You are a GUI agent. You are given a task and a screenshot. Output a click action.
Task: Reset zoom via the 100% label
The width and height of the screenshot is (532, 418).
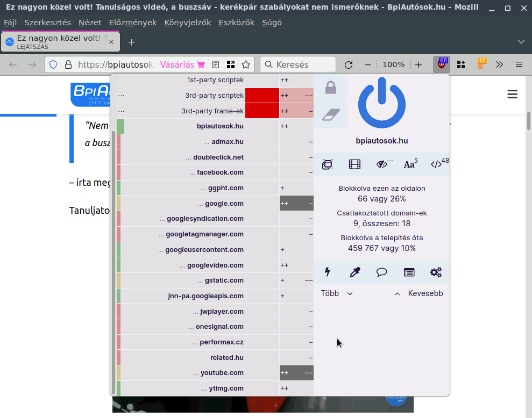[394, 64]
